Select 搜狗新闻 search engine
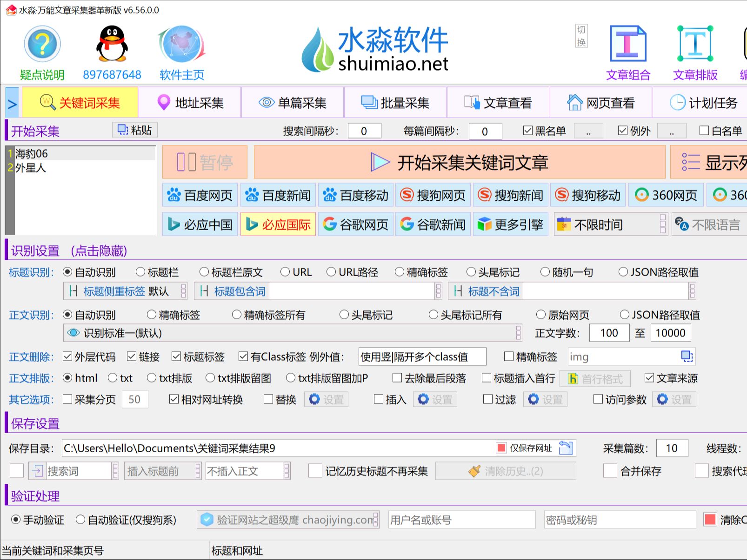Viewport: 747px width, 560px height. pyautogui.click(x=511, y=195)
